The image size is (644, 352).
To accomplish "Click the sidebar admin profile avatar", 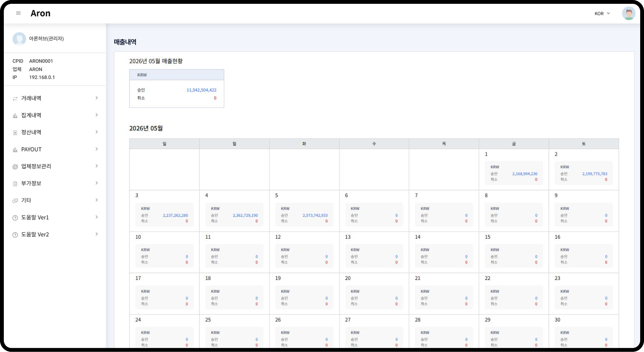I will tap(19, 39).
